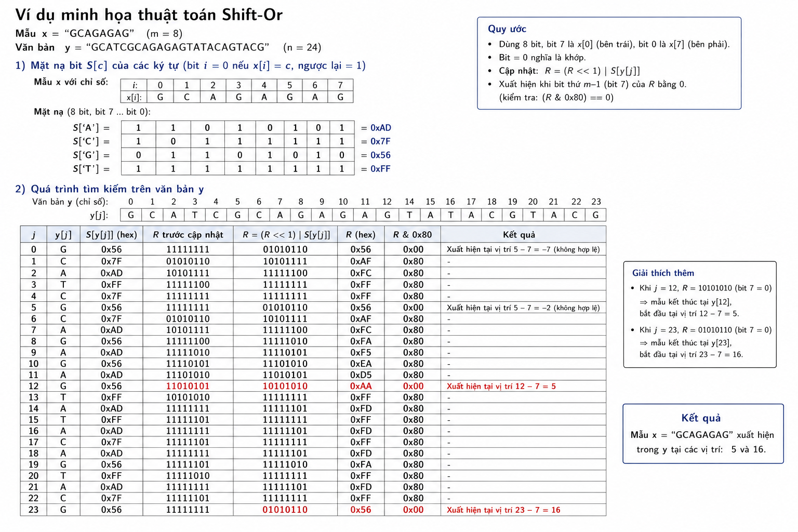Select the 0x56 mask value of S['G']
The image size is (798, 532).
(x=380, y=155)
